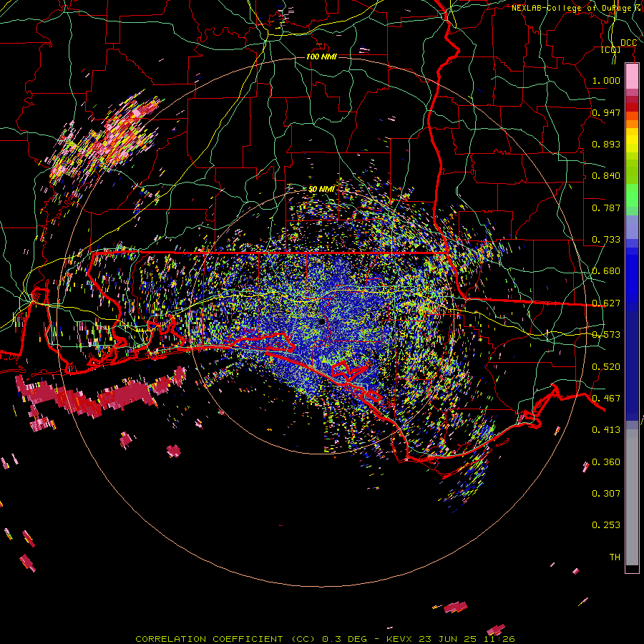Viewport: 644px width, 644px height.
Task: Select the 0.733 legend value
Action: coord(606,239)
